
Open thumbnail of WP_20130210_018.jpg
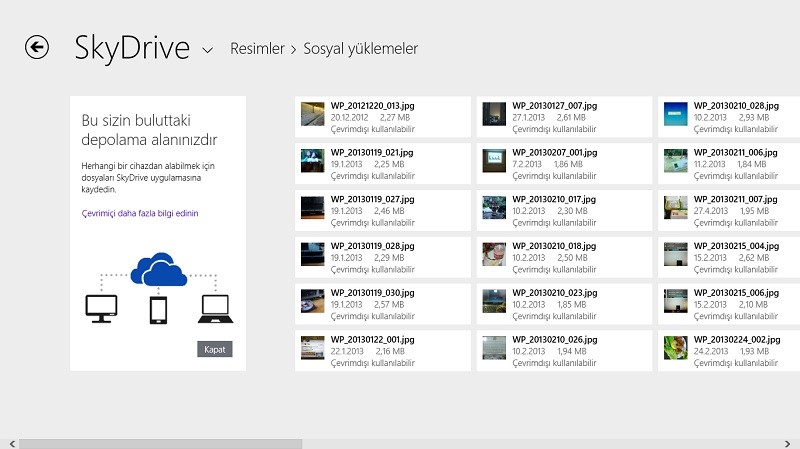click(x=494, y=254)
